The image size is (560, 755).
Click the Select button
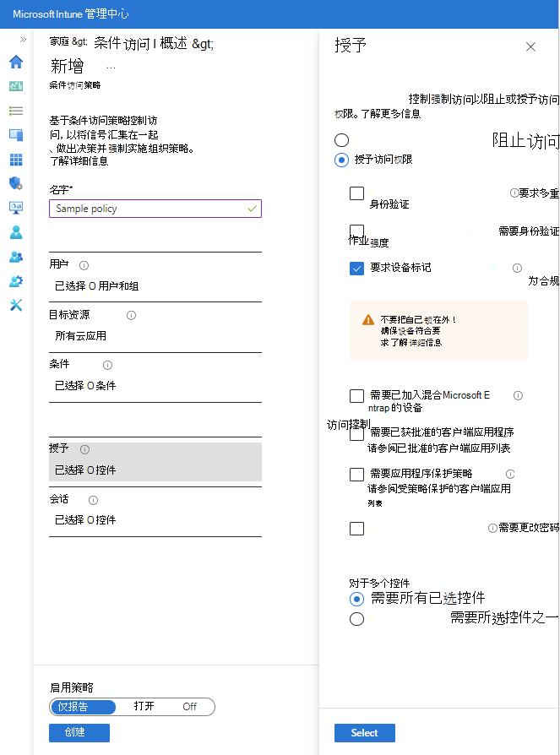pyautogui.click(x=365, y=733)
